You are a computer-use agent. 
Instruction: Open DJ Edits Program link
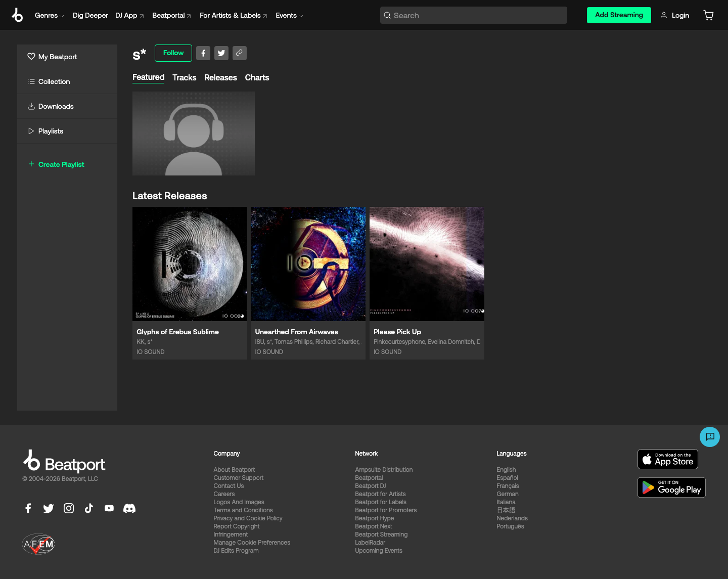pyautogui.click(x=236, y=551)
